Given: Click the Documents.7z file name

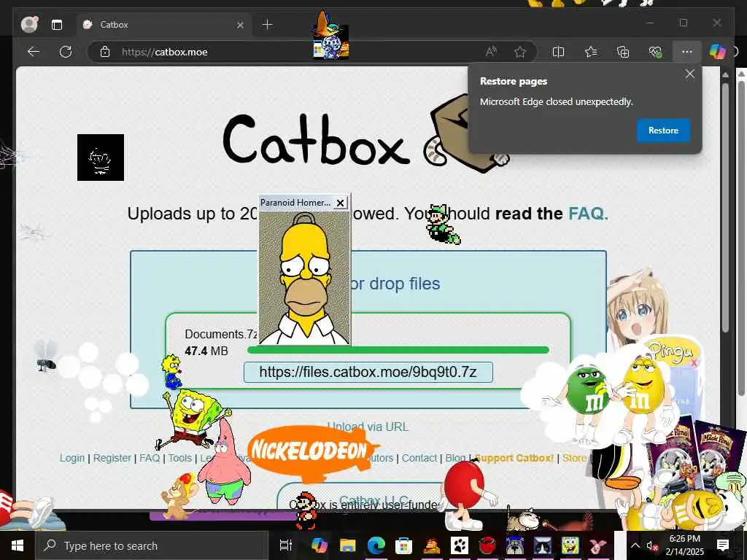Looking at the screenshot, I should coord(221,334).
